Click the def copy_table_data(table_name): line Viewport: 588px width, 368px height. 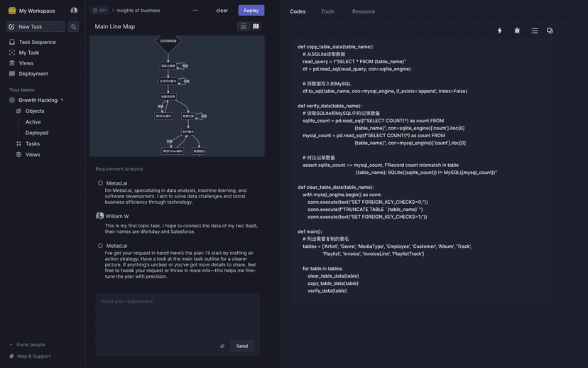coord(335,47)
